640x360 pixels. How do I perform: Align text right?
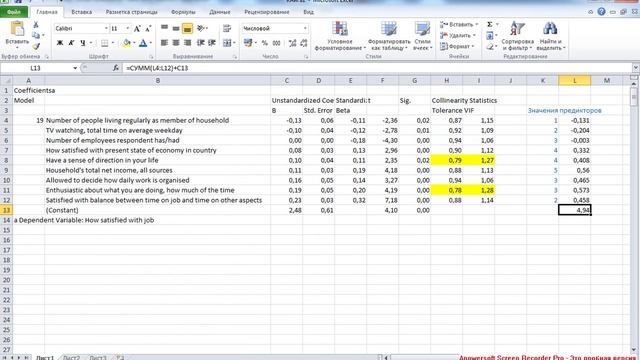(187, 43)
